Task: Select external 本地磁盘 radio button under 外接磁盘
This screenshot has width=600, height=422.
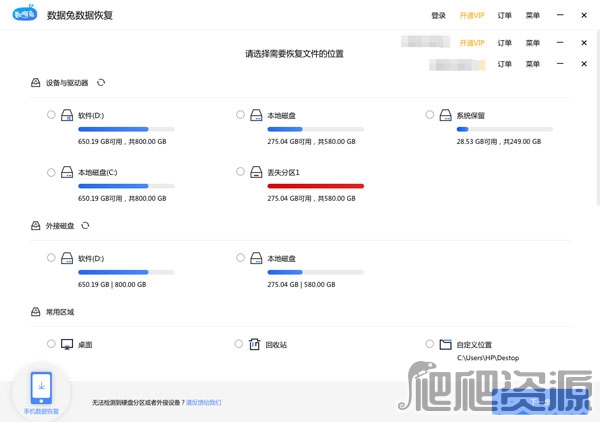Action: 240,257
